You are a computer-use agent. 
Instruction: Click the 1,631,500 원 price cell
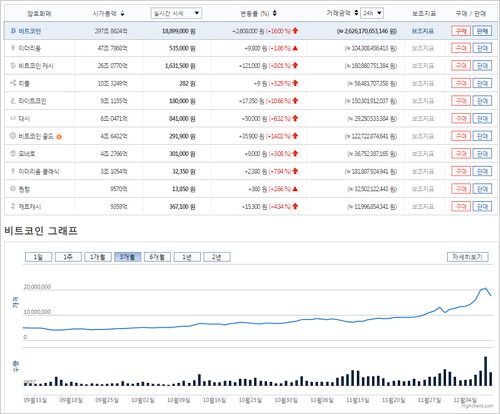[180, 66]
